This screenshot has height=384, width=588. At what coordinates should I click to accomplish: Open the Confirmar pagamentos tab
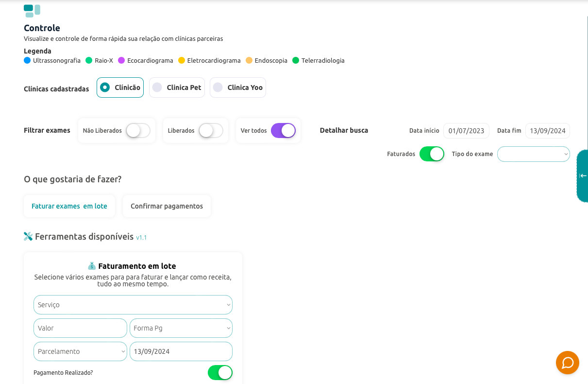click(x=167, y=206)
